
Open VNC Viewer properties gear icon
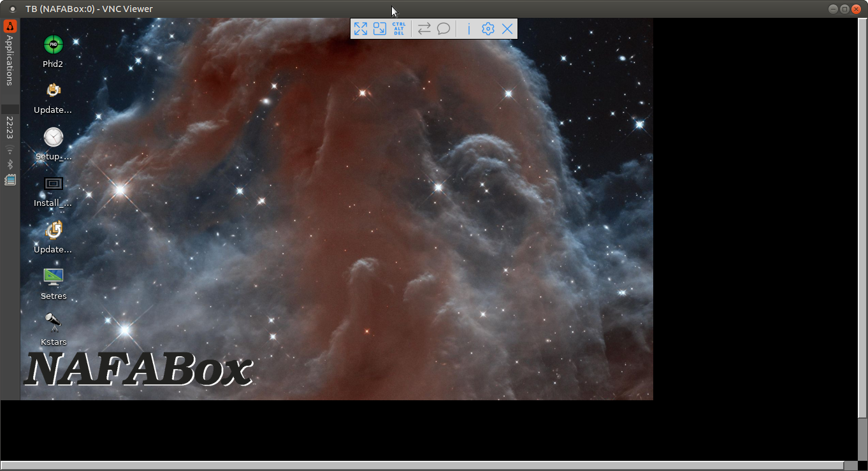488,29
